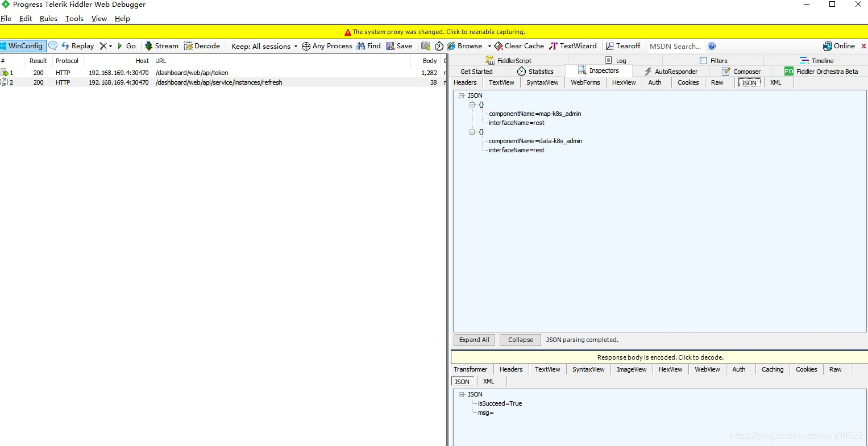The width and height of the screenshot is (868, 446).
Task: Toggle Decode mode in toolbar
Action: (202, 46)
